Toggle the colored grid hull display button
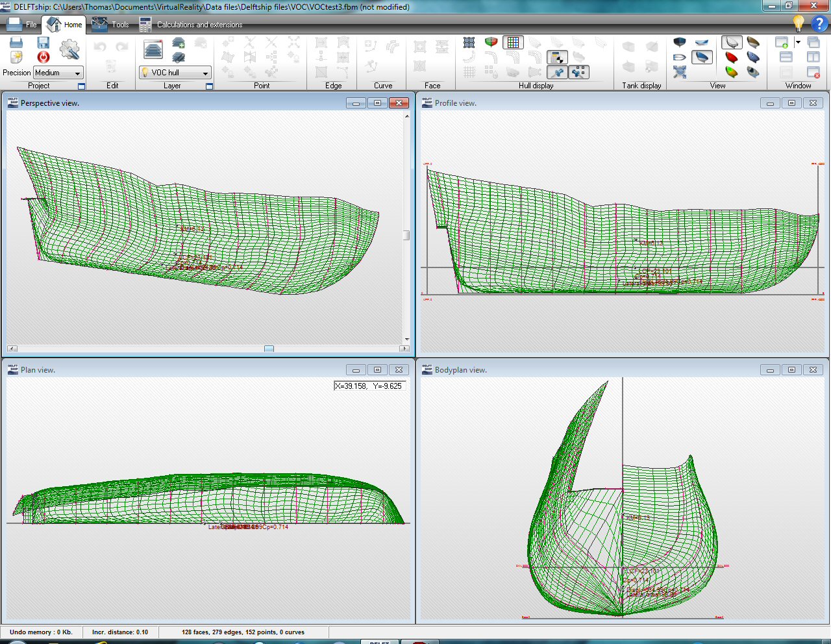Viewport: 831px width, 644px height. (513, 43)
